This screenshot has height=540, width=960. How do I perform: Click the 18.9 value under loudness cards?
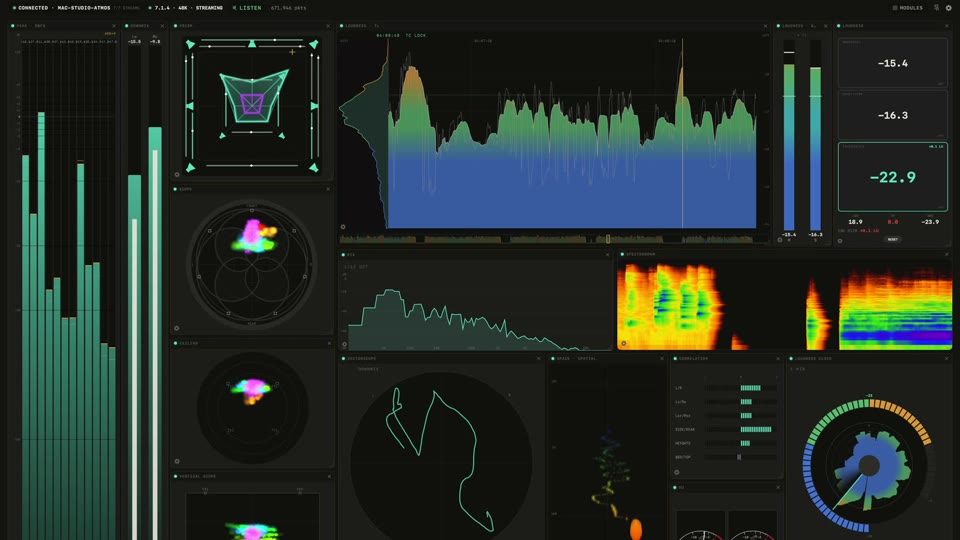pos(855,222)
